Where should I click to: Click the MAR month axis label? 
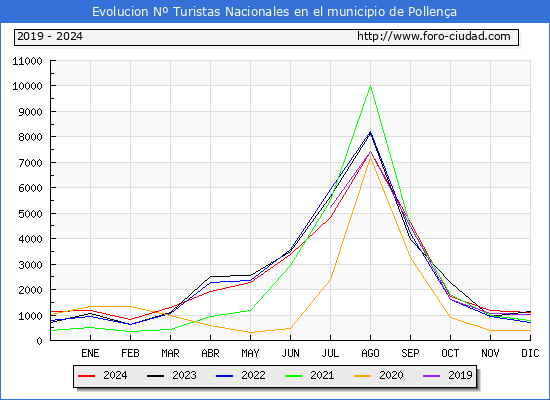click(x=170, y=353)
